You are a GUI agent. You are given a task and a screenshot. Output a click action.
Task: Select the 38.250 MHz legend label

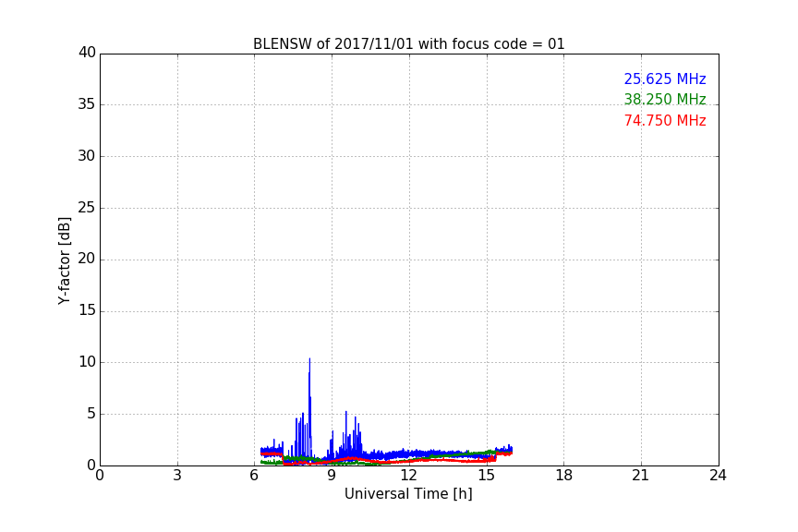(665, 99)
